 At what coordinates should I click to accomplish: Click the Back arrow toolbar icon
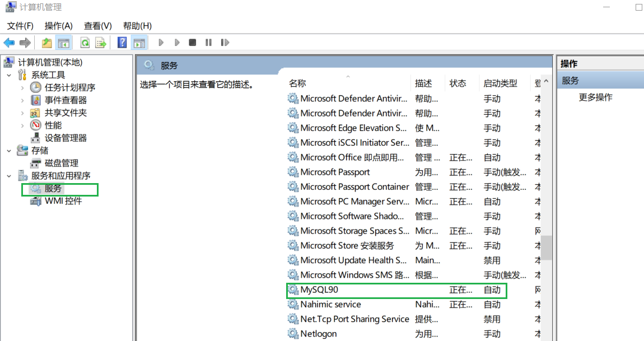tap(9, 43)
